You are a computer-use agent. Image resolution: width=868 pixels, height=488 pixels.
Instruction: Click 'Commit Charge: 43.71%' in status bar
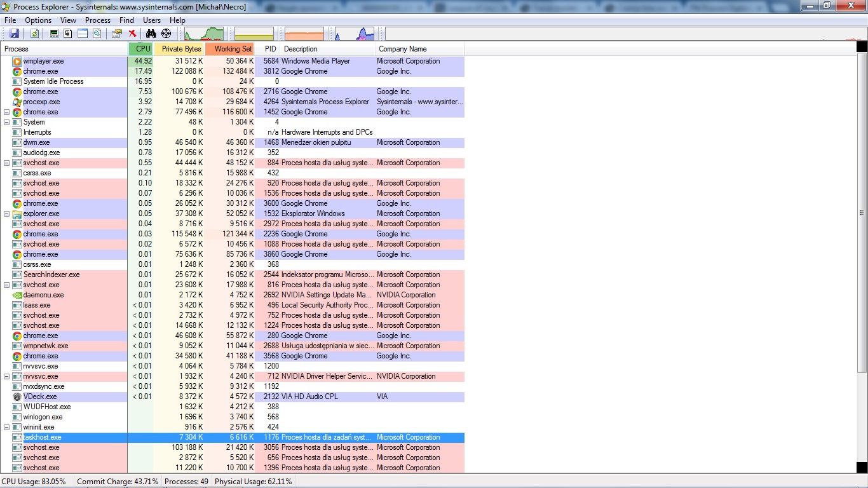tap(118, 482)
